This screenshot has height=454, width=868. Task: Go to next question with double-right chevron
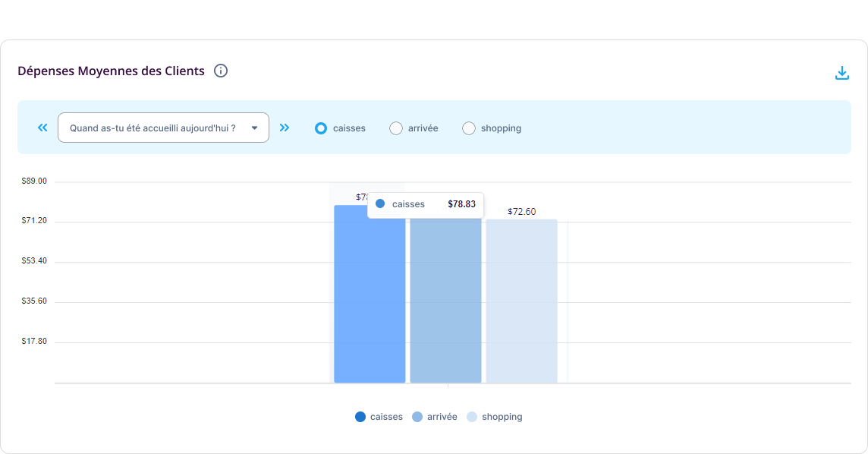point(285,128)
